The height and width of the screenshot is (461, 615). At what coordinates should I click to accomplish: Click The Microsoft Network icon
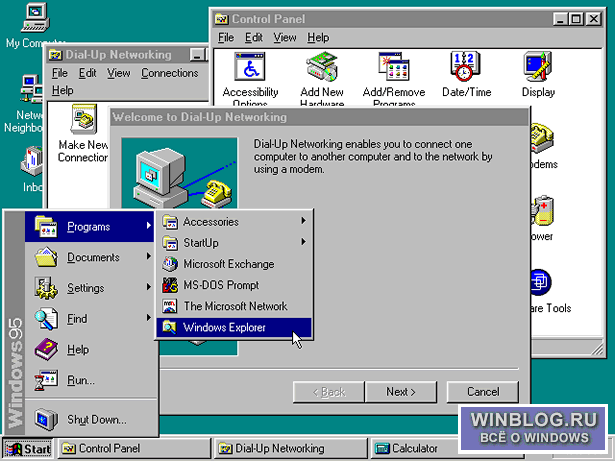click(170, 306)
